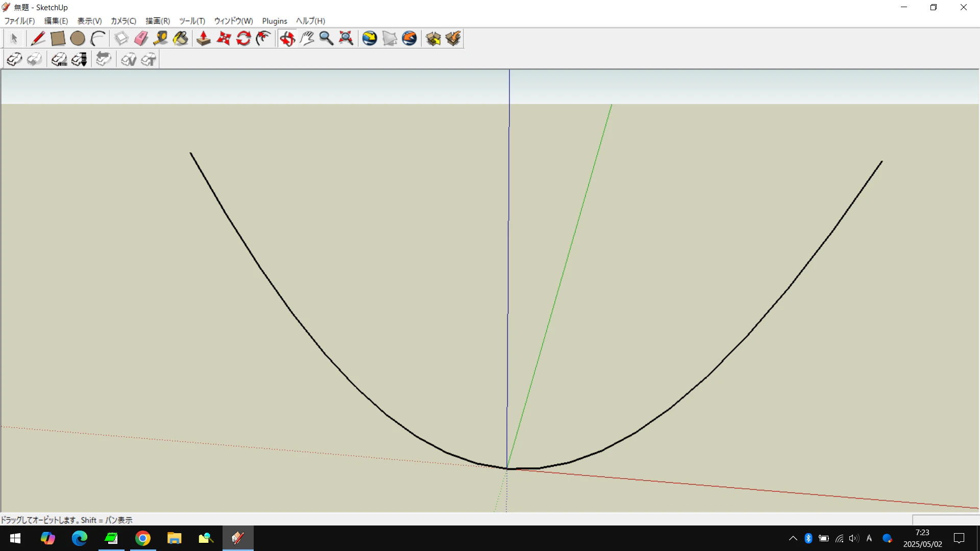Select the Rotate tool

point(243,38)
